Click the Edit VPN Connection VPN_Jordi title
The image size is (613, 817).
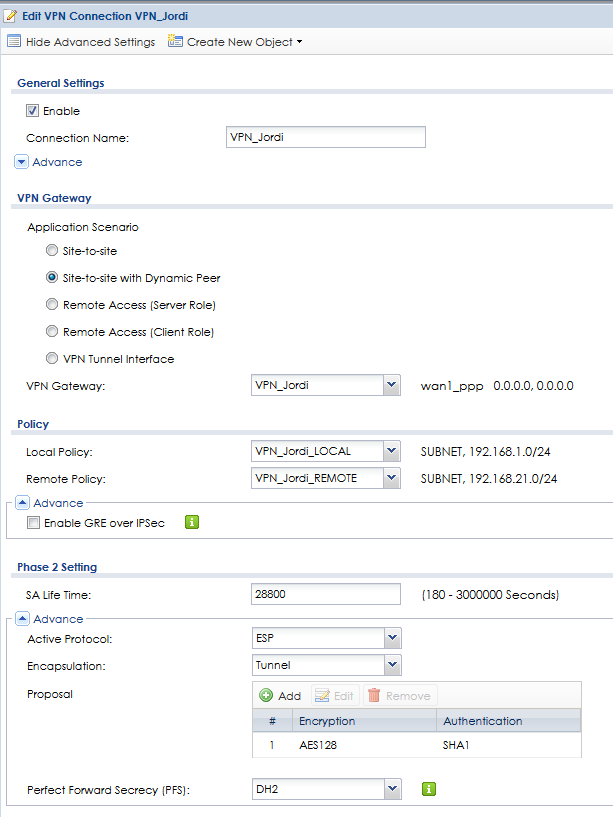[105, 16]
